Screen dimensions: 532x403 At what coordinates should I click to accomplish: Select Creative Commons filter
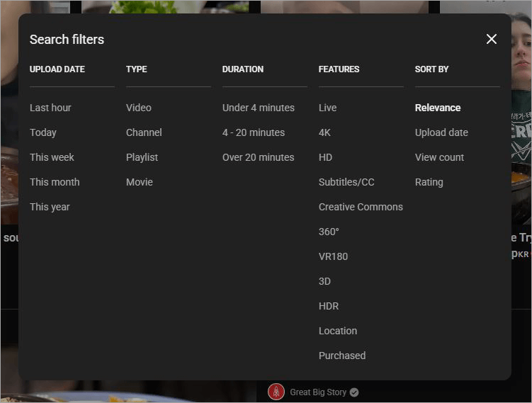361,207
